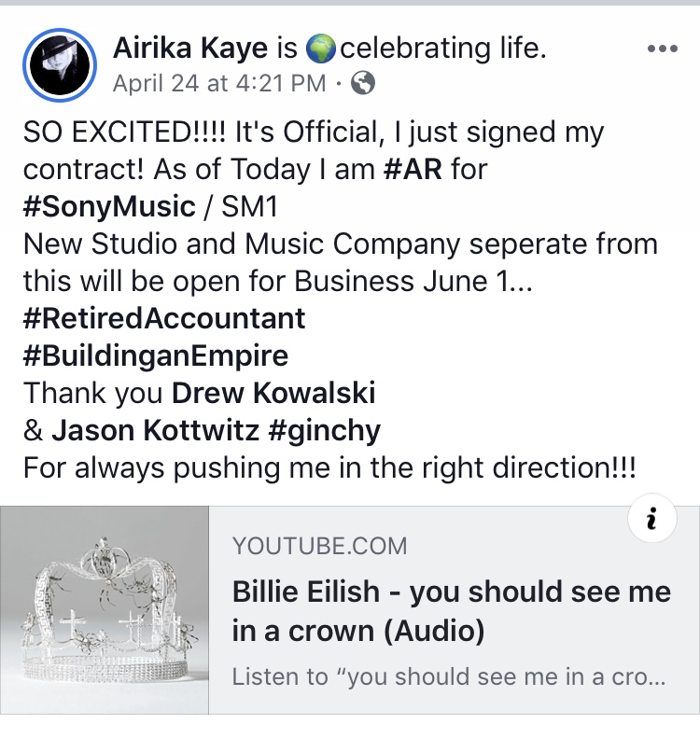Open the three-dot post options menu
The height and width of the screenshot is (738, 700).
click(x=663, y=48)
